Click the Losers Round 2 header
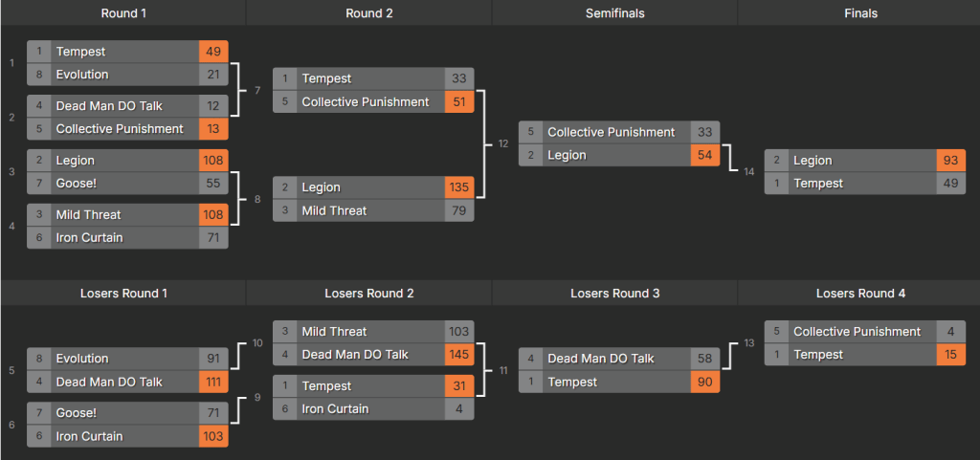980x460 pixels. (x=368, y=293)
